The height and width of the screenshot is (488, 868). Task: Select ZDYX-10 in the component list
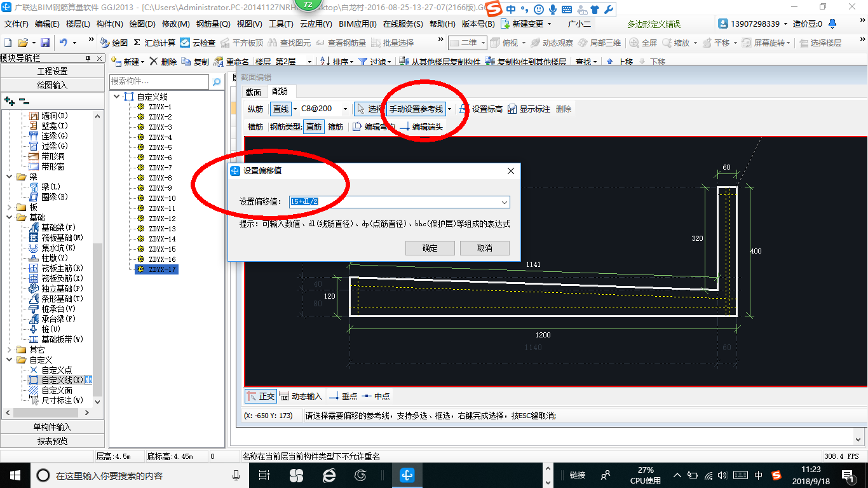[162, 198]
